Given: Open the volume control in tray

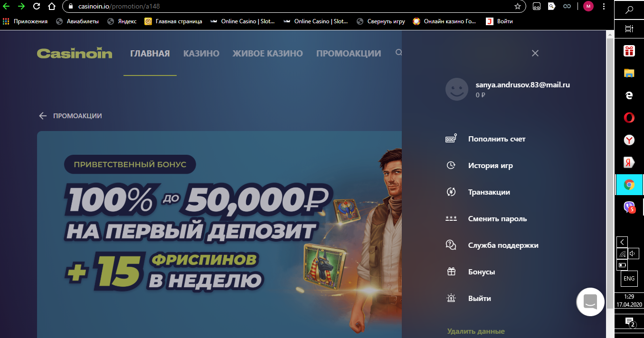Looking at the screenshot, I should (633, 253).
